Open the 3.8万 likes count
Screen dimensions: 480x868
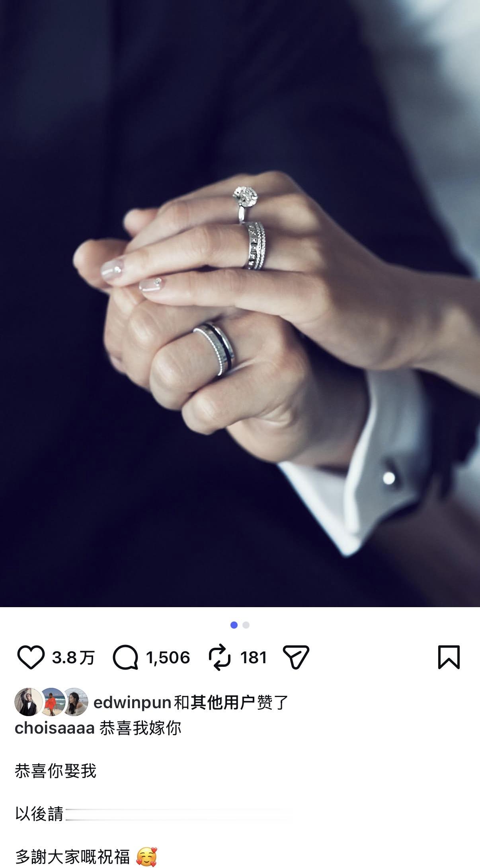73,658
